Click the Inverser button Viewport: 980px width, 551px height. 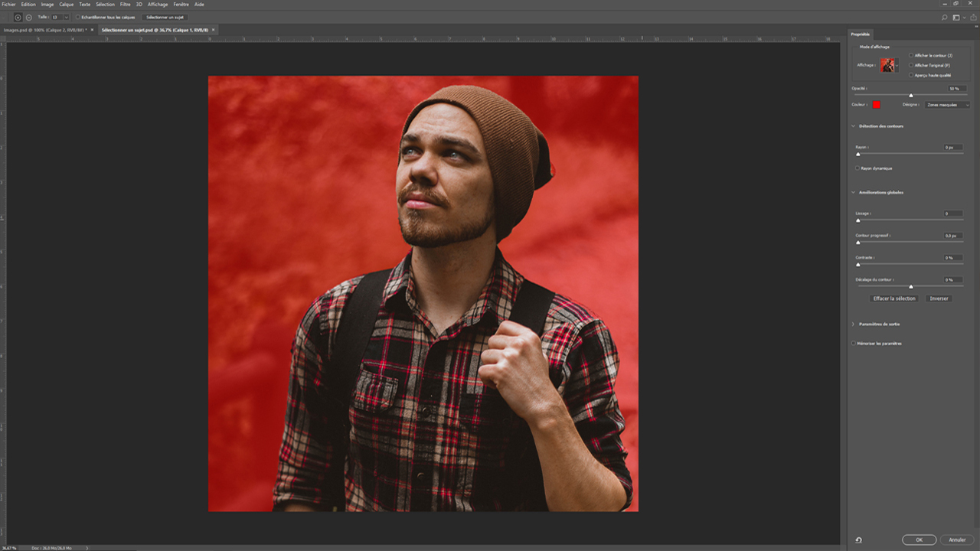tap(939, 298)
